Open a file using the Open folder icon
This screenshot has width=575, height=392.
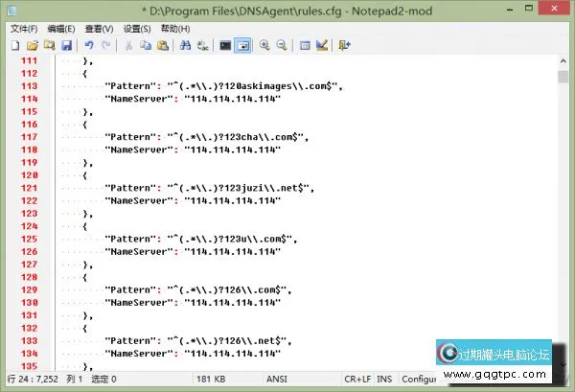point(33,45)
